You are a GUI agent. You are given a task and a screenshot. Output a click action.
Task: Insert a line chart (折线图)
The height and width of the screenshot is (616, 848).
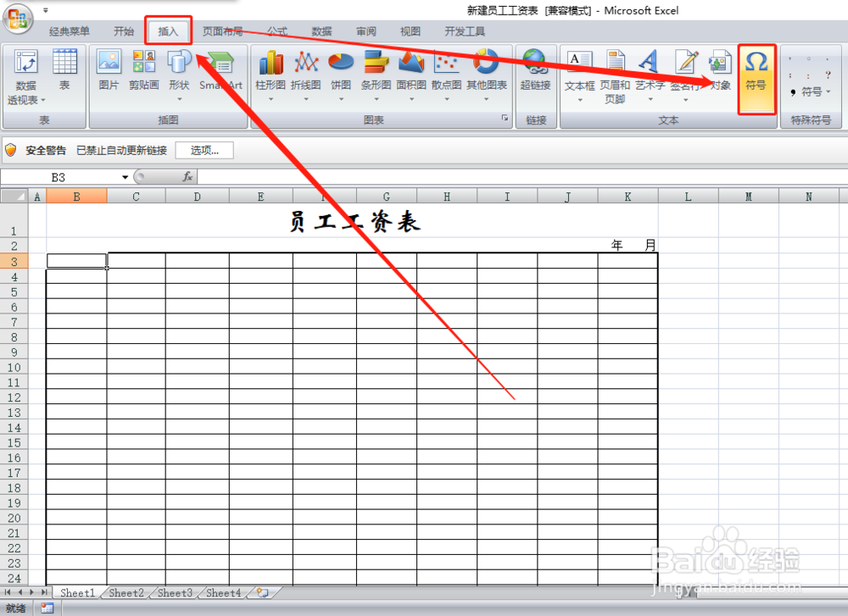(305, 75)
